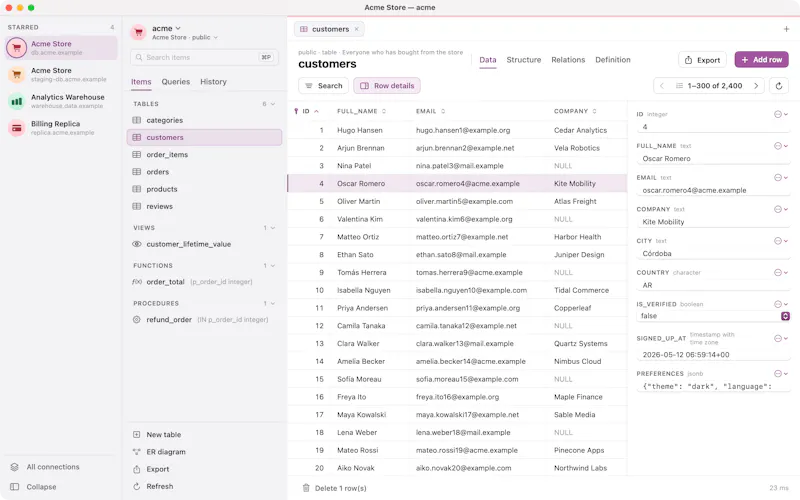Delete 1 row(s) with trash icon
This screenshot has height=500, width=800.
(306, 488)
